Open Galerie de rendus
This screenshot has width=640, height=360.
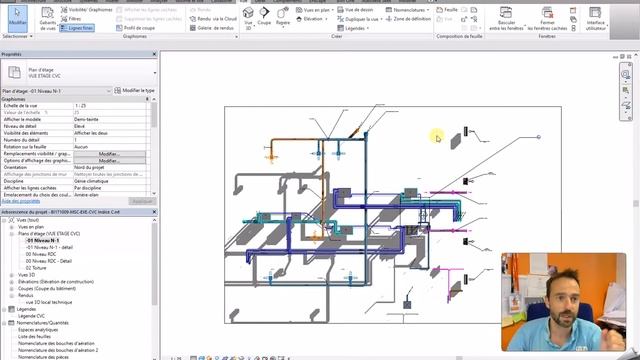tap(211, 28)
